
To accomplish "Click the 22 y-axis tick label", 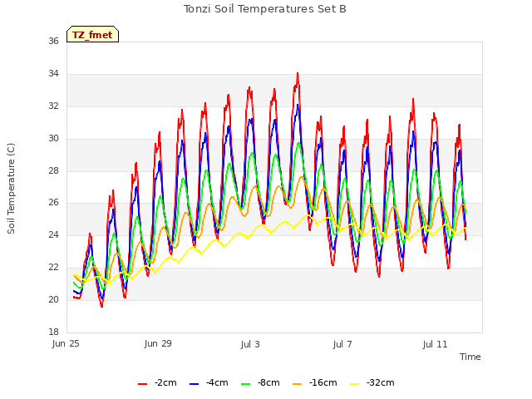I will (x=53, y=268).
